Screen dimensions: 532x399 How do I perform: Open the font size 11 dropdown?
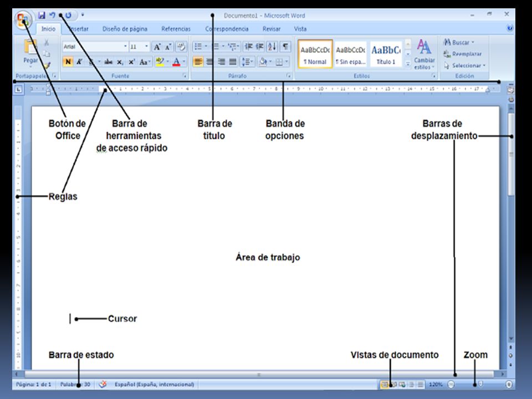[x=146, y=47]
